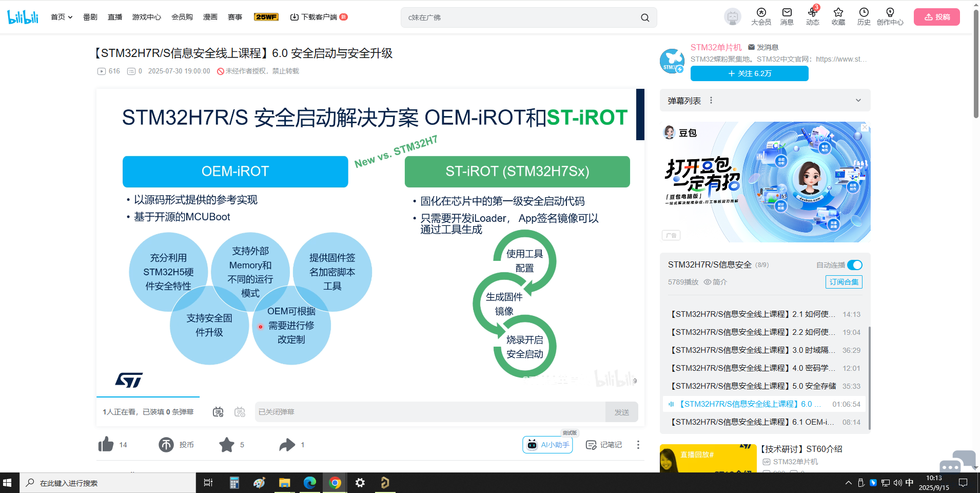Click 订阅合集 subscribe button

(844, 282)
